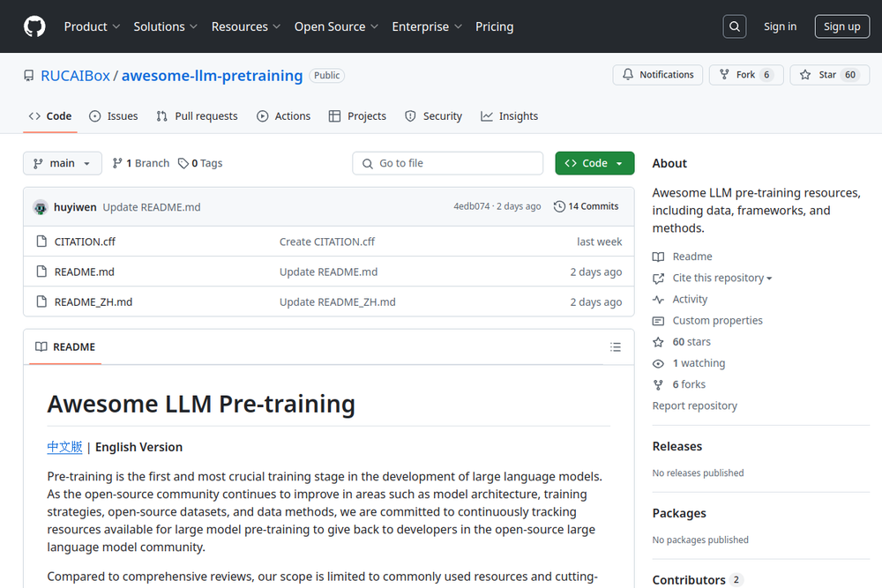Click the Update README_ZH.md commit message
This screenshot has width=882, height=588.
pos(338,302)
